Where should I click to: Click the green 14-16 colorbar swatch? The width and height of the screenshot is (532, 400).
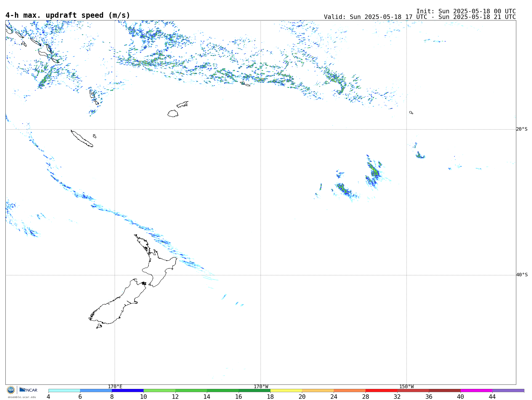point(223,391)
